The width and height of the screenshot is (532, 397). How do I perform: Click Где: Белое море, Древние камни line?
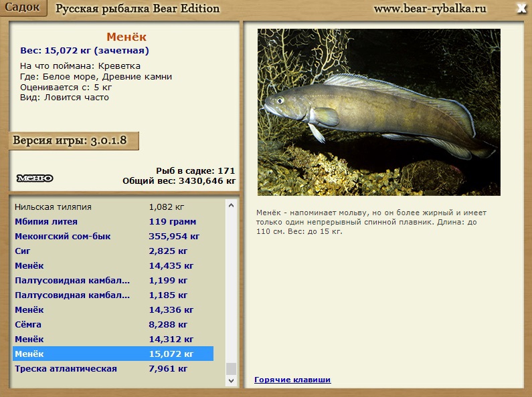pyautogui.click(x=96, y=77)
